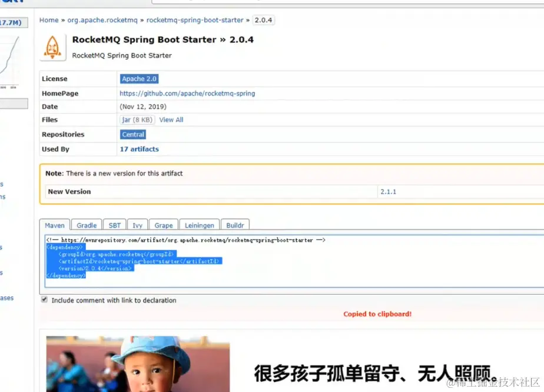Click the 'Repositories' row label
The height and width of the screenshot is (392, 544).
pyautogui.click(x=63, y=134)
